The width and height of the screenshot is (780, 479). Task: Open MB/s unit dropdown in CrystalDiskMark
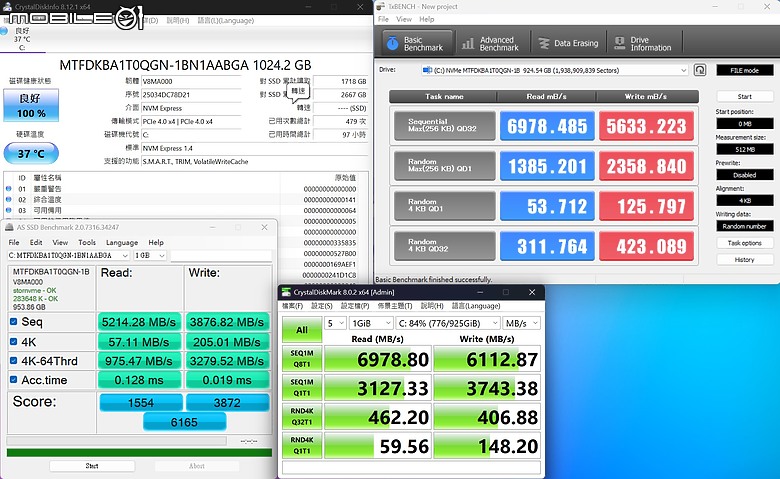(x=521, y=323)
